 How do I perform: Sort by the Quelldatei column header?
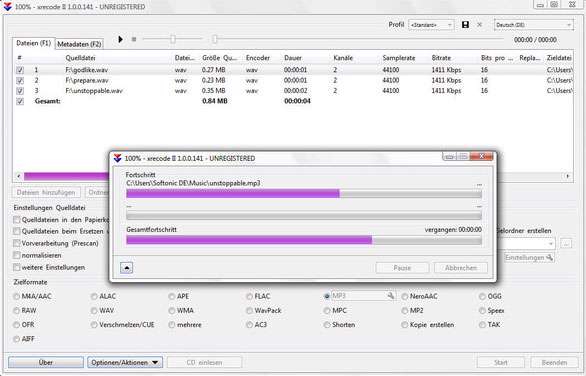[80, 58]
